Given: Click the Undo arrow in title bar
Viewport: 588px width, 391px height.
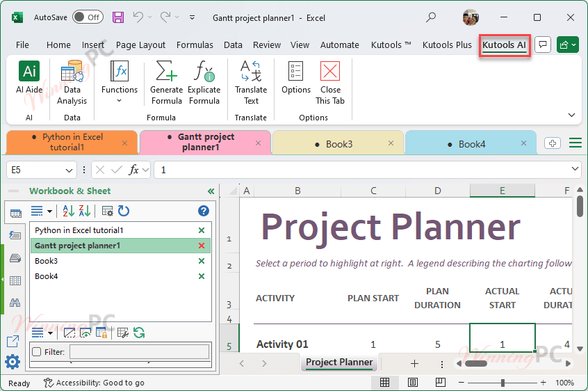Looking at the screenshot, I should tap(138, 17).
